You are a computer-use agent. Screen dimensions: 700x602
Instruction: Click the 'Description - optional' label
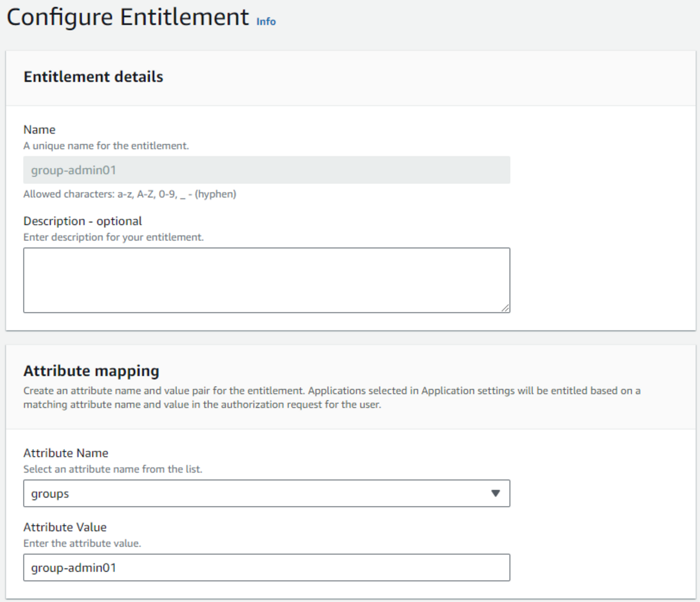point(82,221)
